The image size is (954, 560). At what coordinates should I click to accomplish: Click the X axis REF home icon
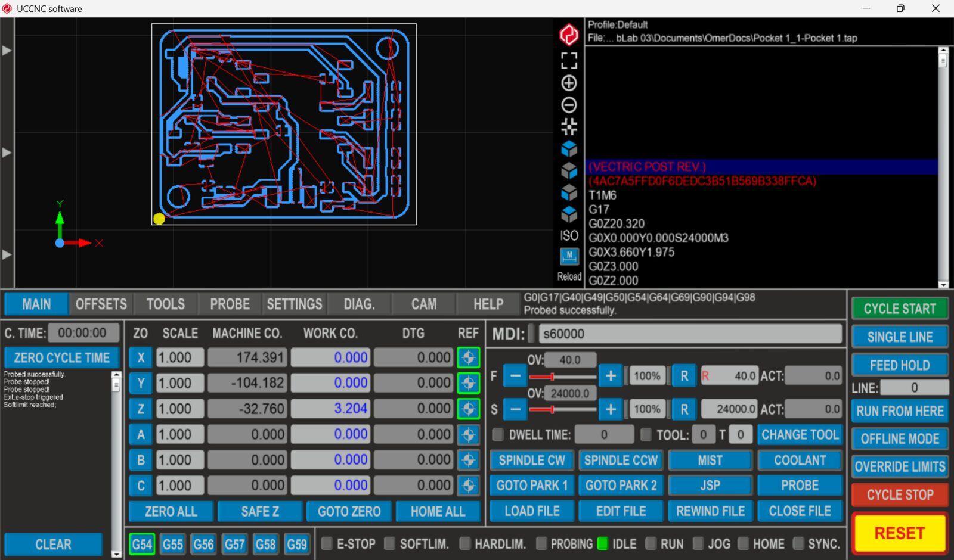tap(469, 357)
